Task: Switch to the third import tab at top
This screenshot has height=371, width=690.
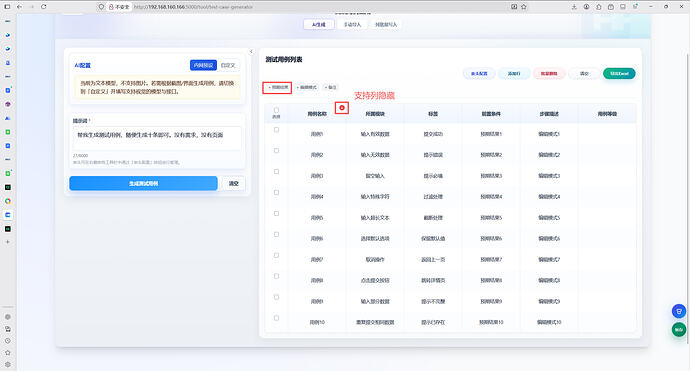Action: [386, 25]
